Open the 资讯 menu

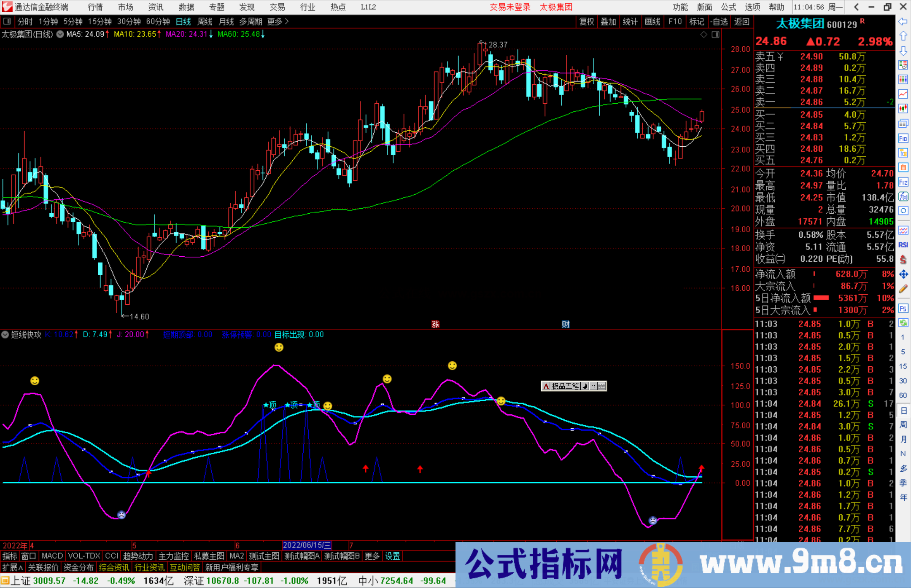tap(156, 7)
